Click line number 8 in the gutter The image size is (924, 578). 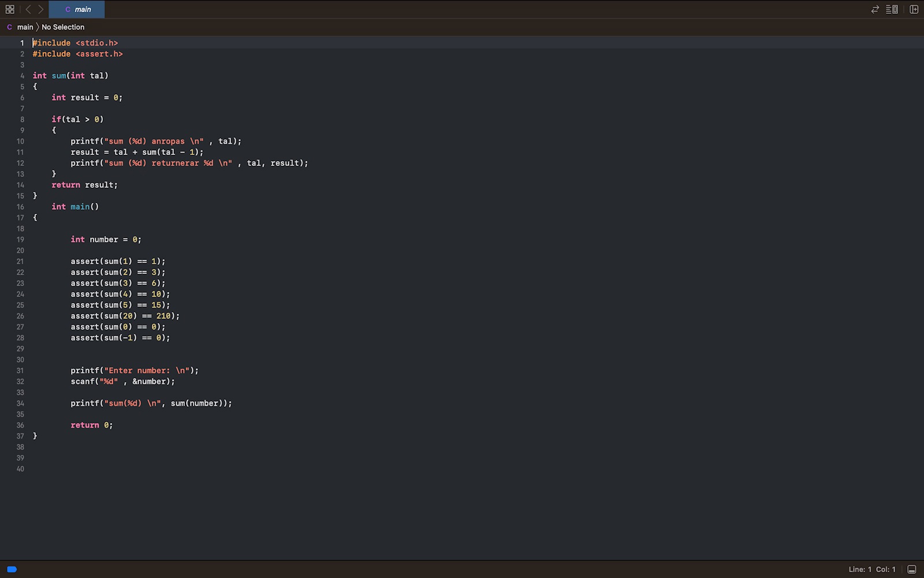click(x=22, y=120)
